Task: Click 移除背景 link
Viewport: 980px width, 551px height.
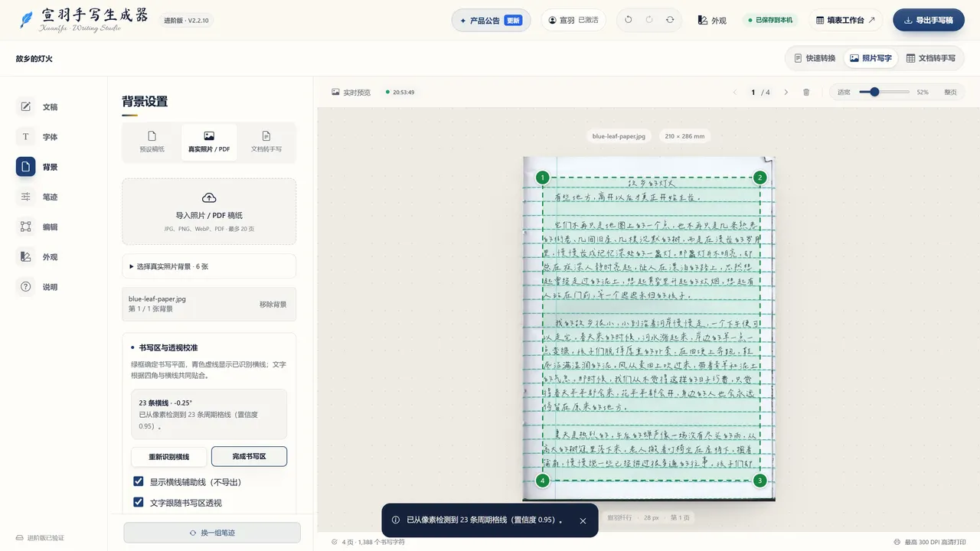Action: click(x=273, y=305)
